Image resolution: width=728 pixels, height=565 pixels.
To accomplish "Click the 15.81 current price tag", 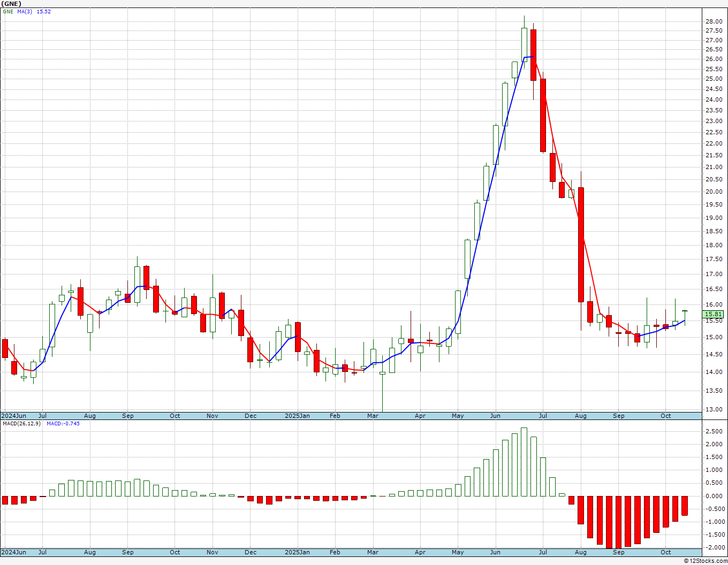I will (714, 314).
